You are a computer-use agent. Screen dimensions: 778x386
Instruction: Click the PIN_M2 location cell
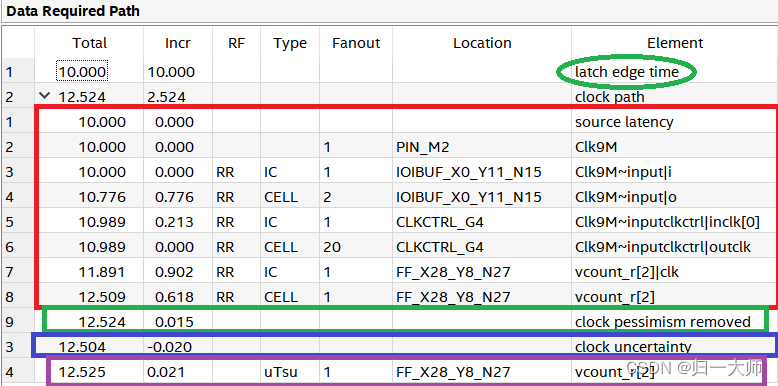[422, 147]
